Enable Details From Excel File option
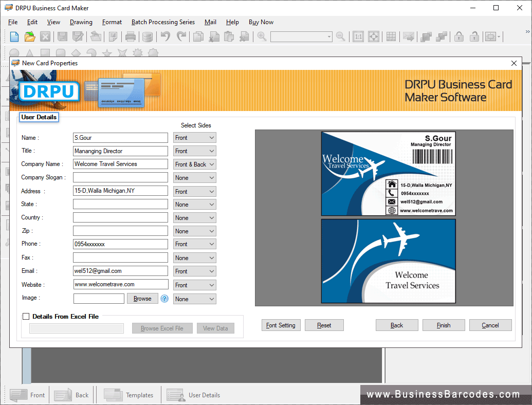Viewport: 532px width, 405px height. tap(26, 316)
